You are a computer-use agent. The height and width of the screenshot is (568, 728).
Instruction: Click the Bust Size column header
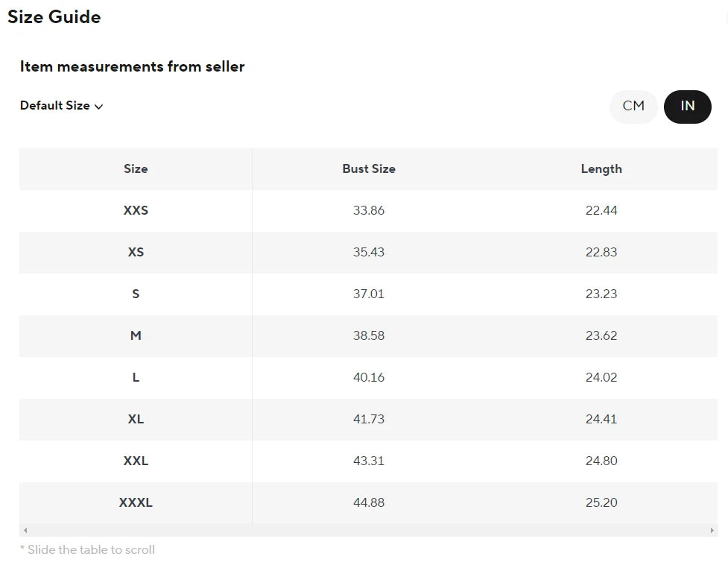[x=369, y=169]
